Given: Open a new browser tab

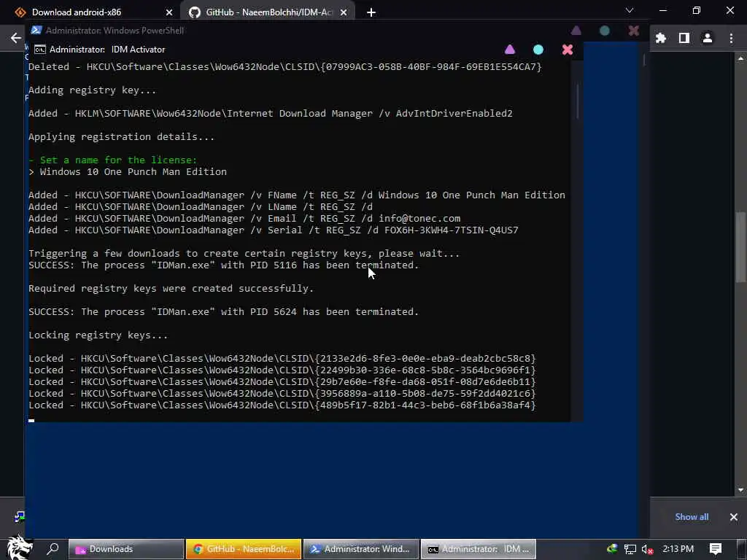Looking at the screenshot, I should point(371,12).
